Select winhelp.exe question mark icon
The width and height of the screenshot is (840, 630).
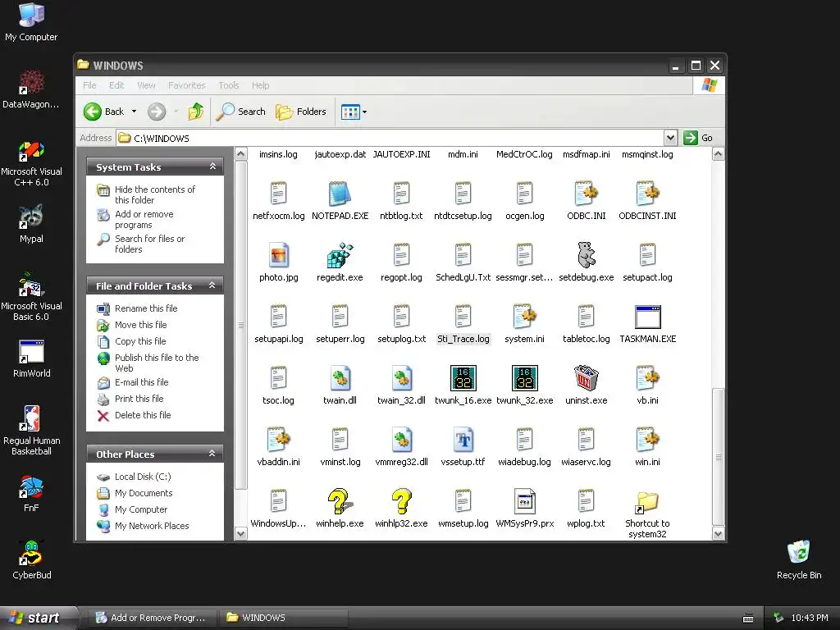click(x=340, y=501)
